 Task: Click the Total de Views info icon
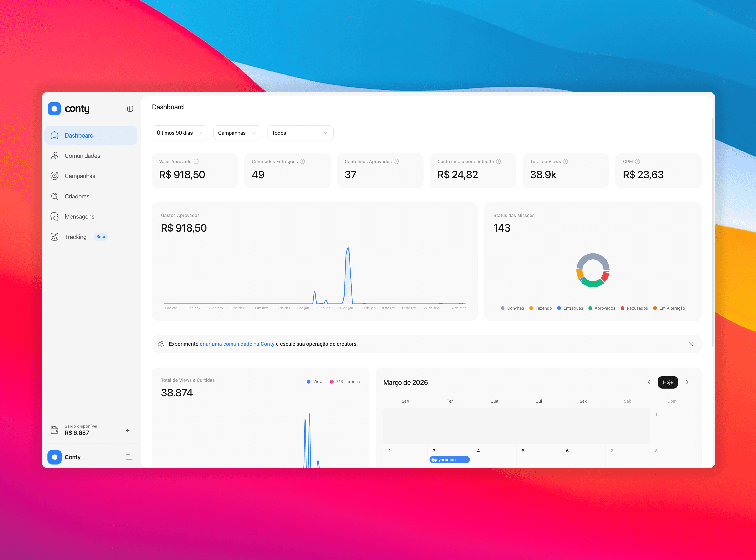pyautogui.click(x=565, y=161)
